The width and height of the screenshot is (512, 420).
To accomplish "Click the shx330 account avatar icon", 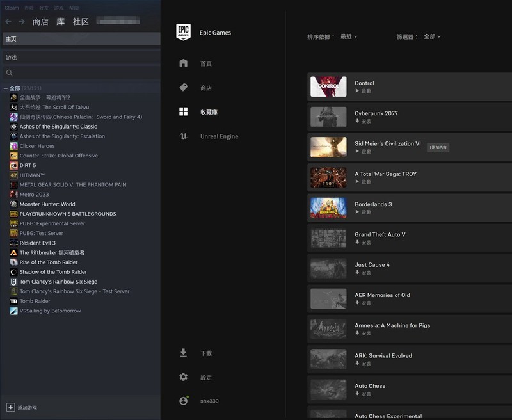I will click(x=184, y=401).
